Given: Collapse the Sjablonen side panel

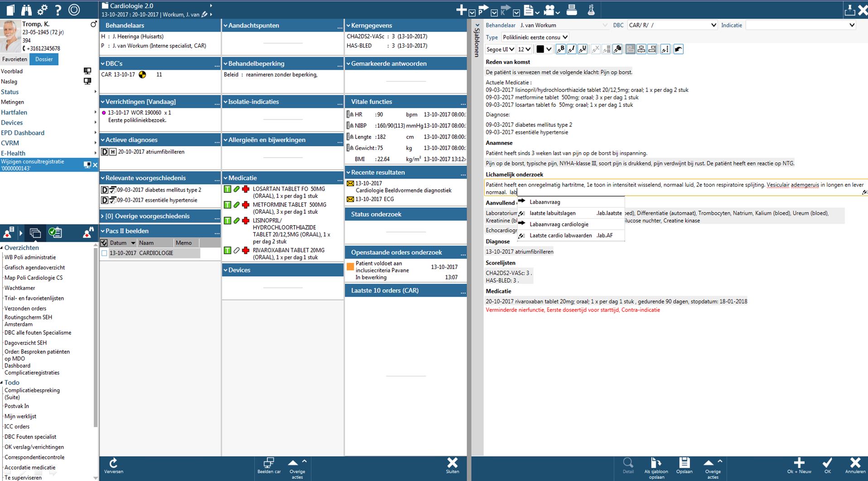Looking at the screenshot, I should click(x=477, y=25).
